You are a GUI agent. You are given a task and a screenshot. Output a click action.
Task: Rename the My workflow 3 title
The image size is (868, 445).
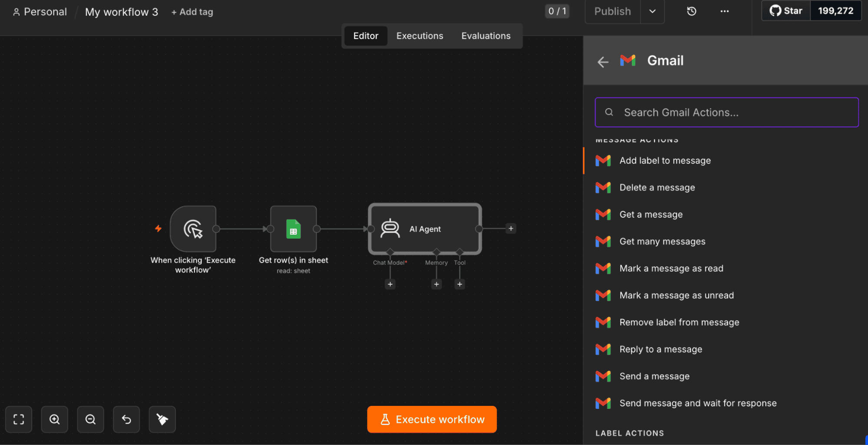point(122,12)
